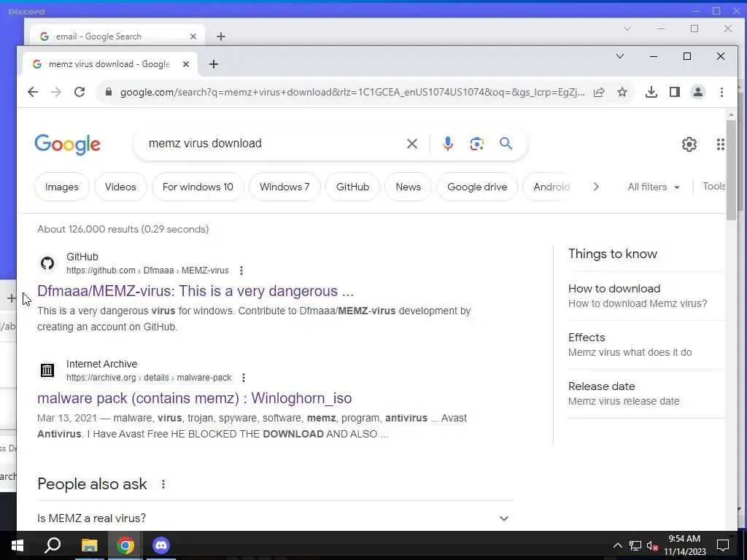
Task: Open tab search dropdown in front window
Action: click(620, 56)
